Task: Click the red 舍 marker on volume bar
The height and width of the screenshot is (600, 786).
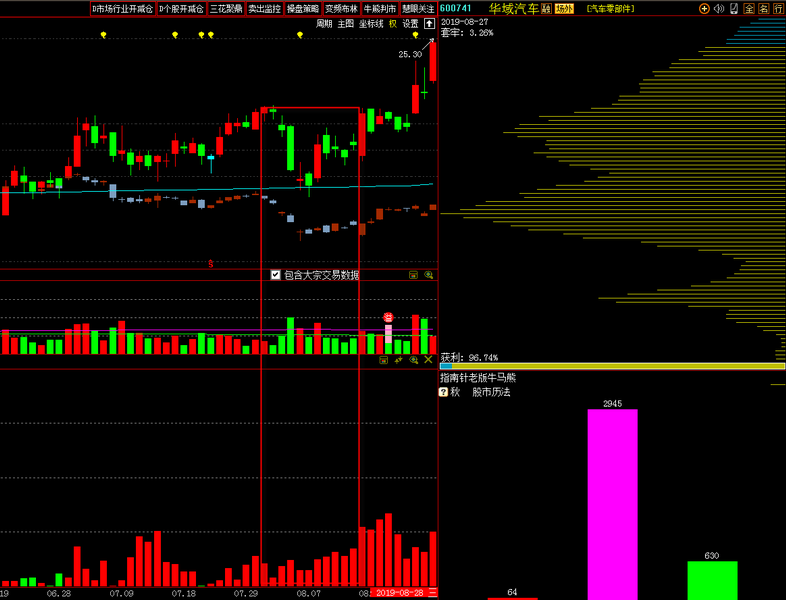Action: (x=389, y=318)
